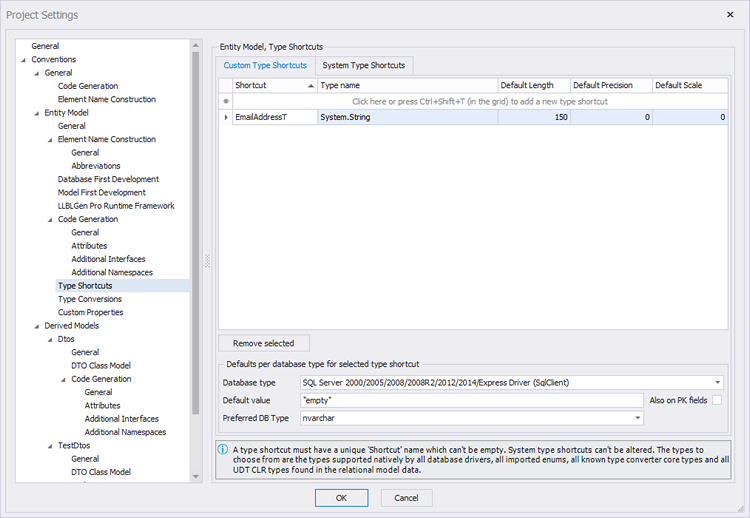
Task: Collapse the Entity Model Code Generation node
Action: (x=50, y=220)
